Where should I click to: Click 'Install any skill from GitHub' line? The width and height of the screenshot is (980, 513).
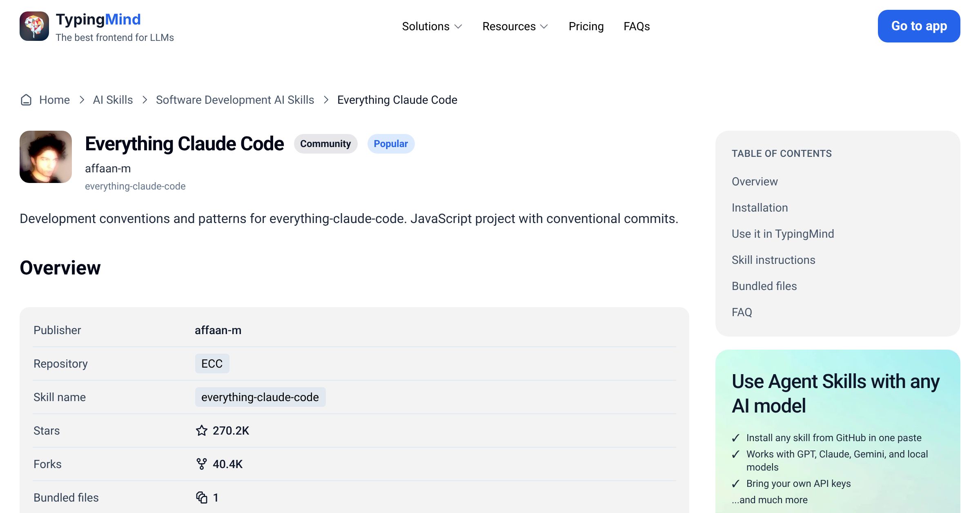coord(834,438)
